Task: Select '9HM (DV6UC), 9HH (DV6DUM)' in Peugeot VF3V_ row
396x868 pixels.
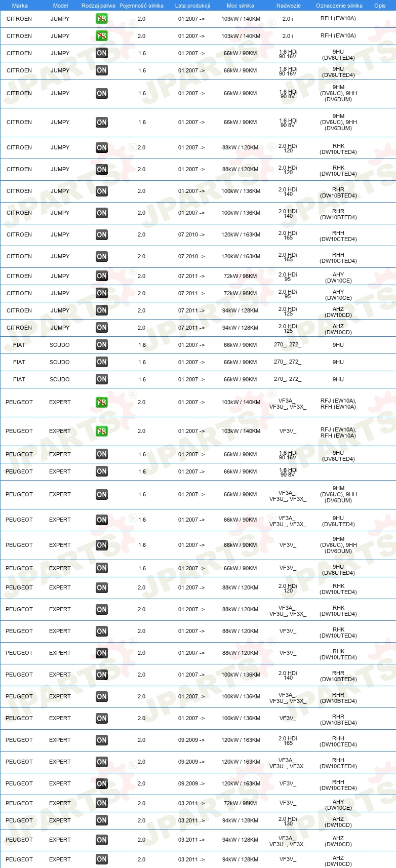Action: (x=338, y=545)
